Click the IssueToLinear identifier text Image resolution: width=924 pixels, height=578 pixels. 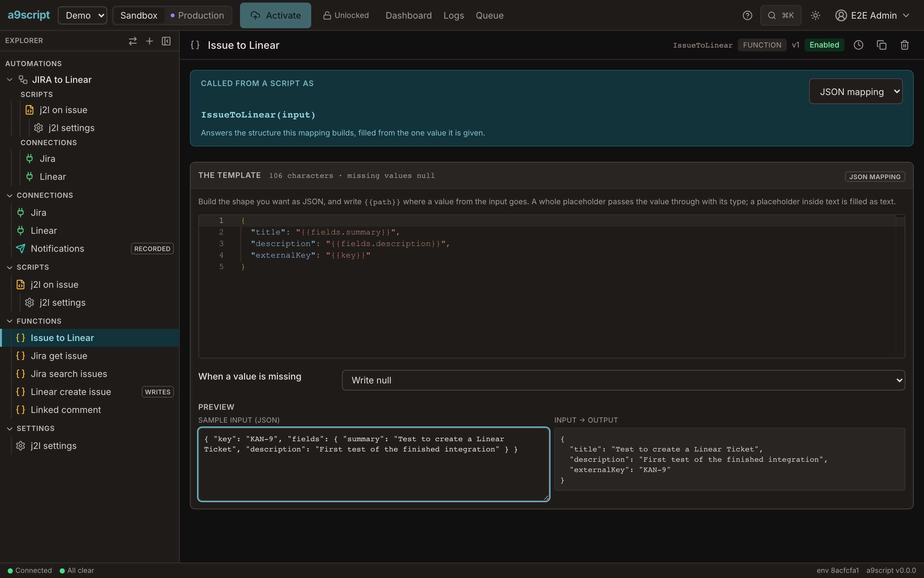[x=703, y=45]
